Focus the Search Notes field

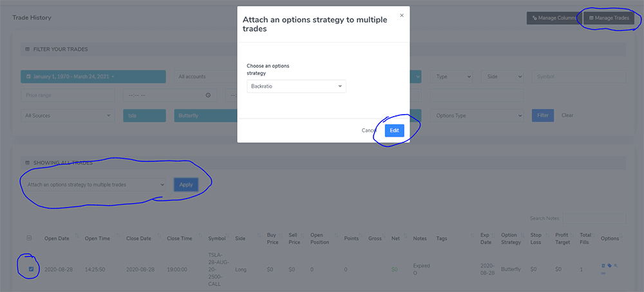click(594, 218)
